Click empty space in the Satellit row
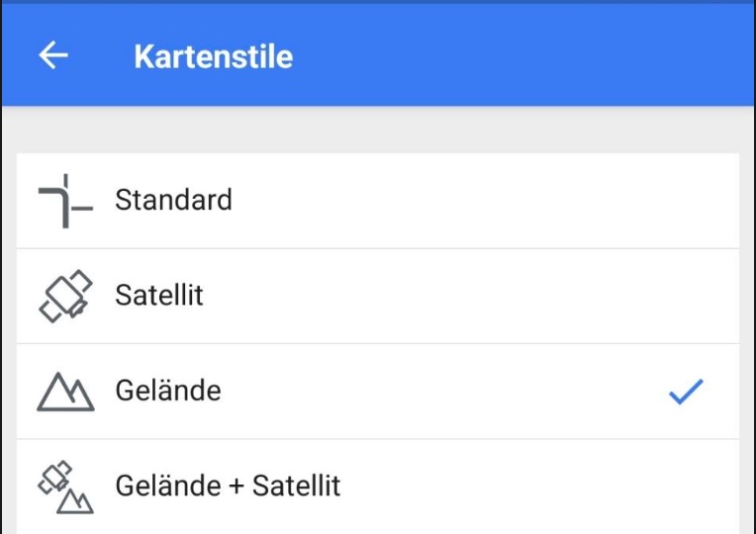Image resolution: width=756 pixels, height=534 pixels. [x=445, y=296]
